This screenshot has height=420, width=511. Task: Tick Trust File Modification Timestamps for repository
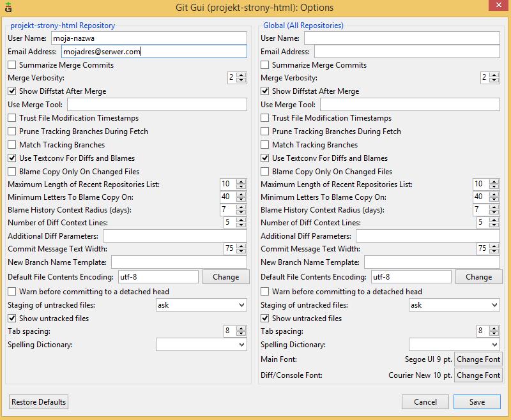(x=11, y=117)
